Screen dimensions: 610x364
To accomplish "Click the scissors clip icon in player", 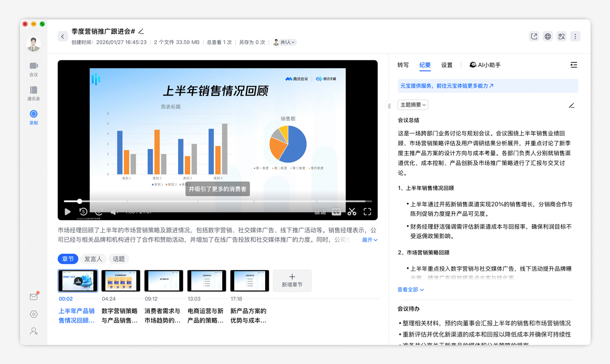I will [352, 212].
